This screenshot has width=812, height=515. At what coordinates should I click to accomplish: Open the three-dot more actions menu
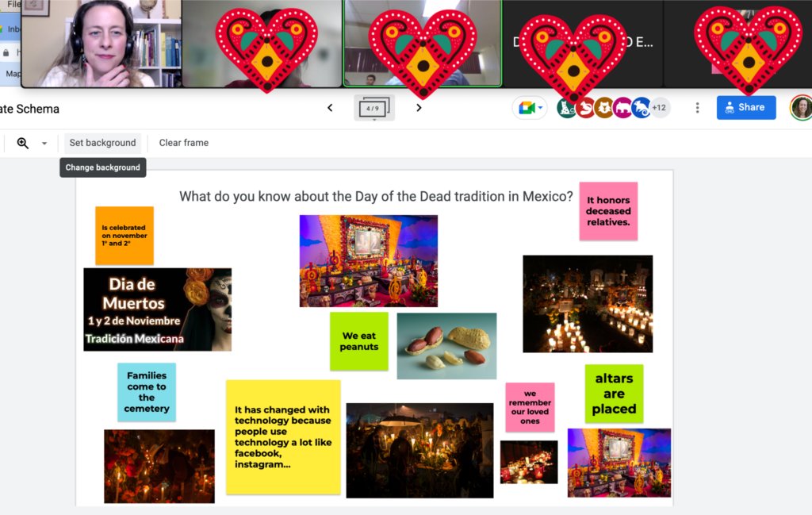pos(698,108)
